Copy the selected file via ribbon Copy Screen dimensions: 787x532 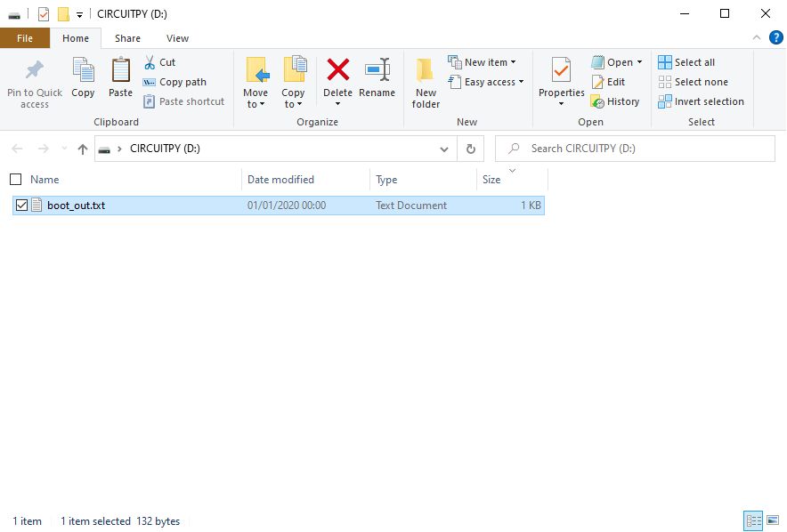pyautogui.click(x=83, y=77)
